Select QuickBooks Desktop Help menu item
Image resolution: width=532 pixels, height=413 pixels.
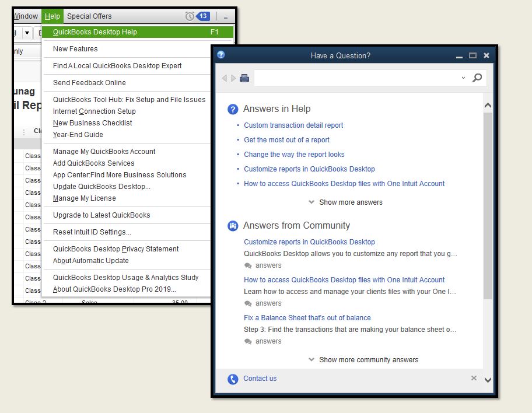point(138,32)
